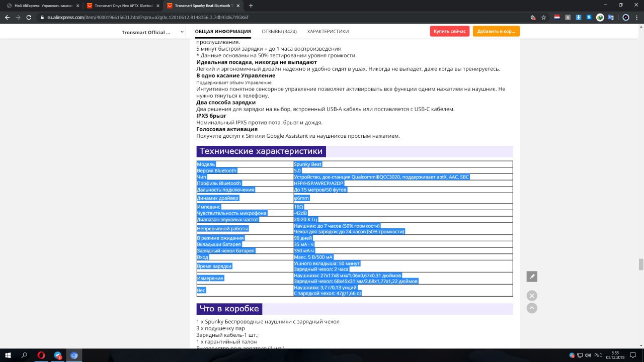Open the Chrome three-dot menu
Image resolution: width=644 pixels, height=362 pixels.
pos(636,17)
